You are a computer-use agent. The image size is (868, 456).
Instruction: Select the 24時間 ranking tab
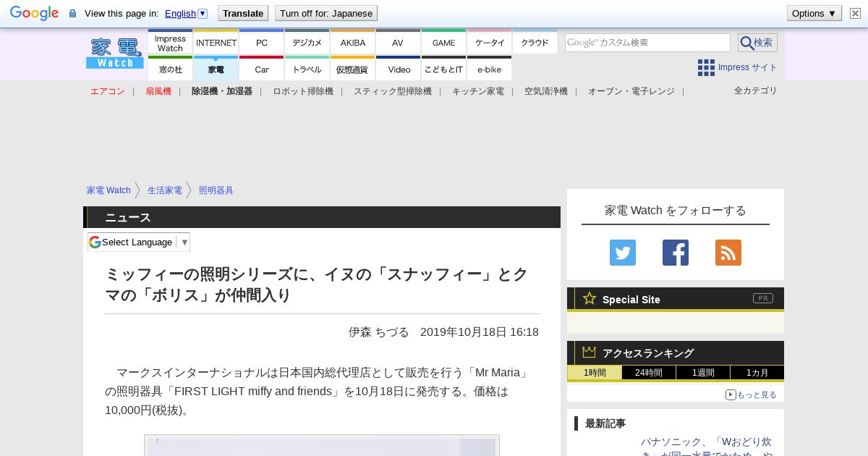pyautogui.click(x=649, y=373)
